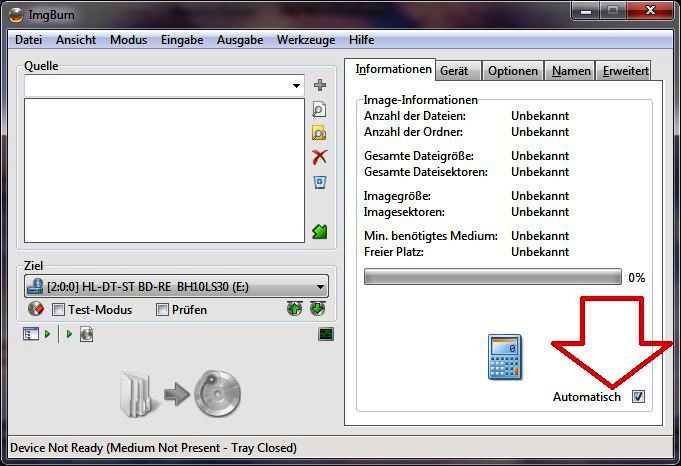This screenshot has width=681, height=466.
Task: Switch to the Namen tab
Action: 571,71
